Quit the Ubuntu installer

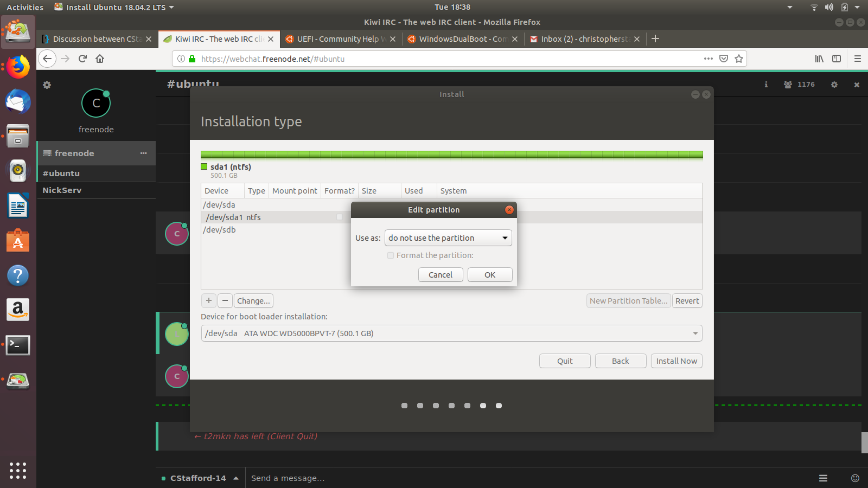[565, 361]
